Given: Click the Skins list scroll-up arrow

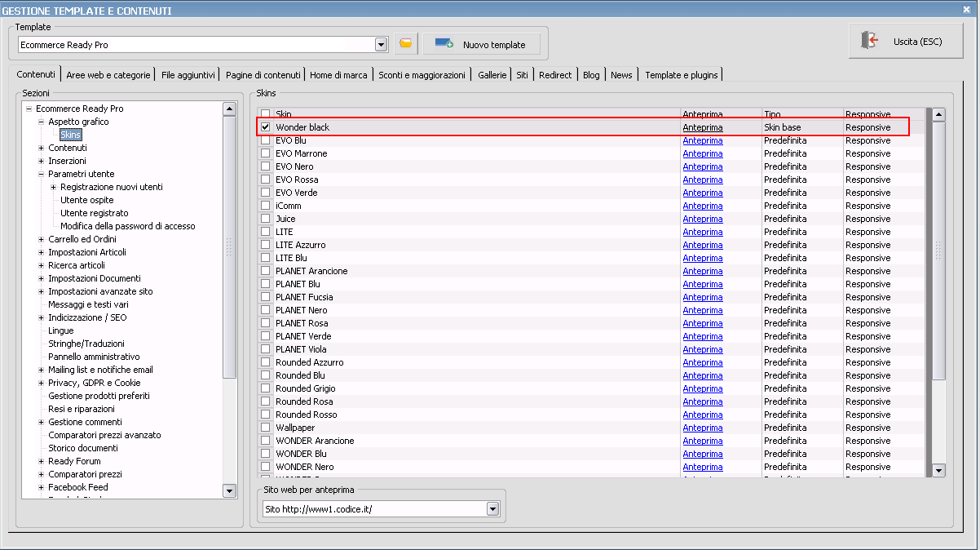Looking at the screenshot, I should pyautogui.click(x=938, y=115).
